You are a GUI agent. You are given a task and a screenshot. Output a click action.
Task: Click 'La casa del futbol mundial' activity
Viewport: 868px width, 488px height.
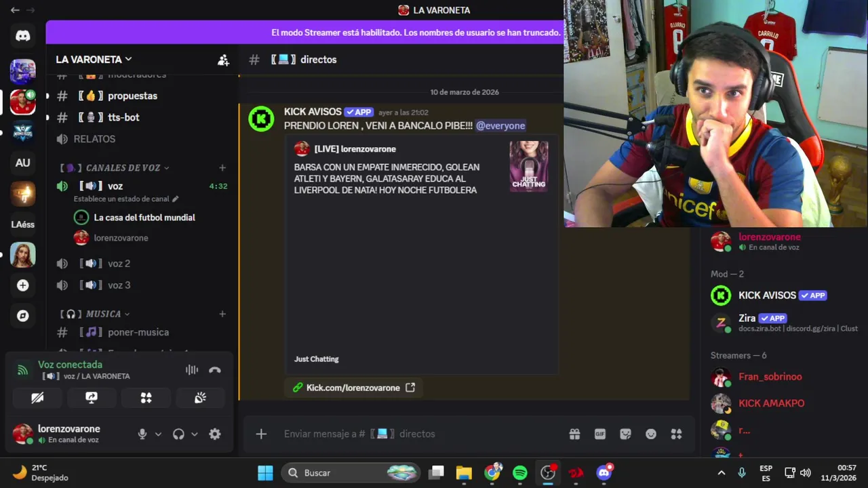tap(144, 218)
